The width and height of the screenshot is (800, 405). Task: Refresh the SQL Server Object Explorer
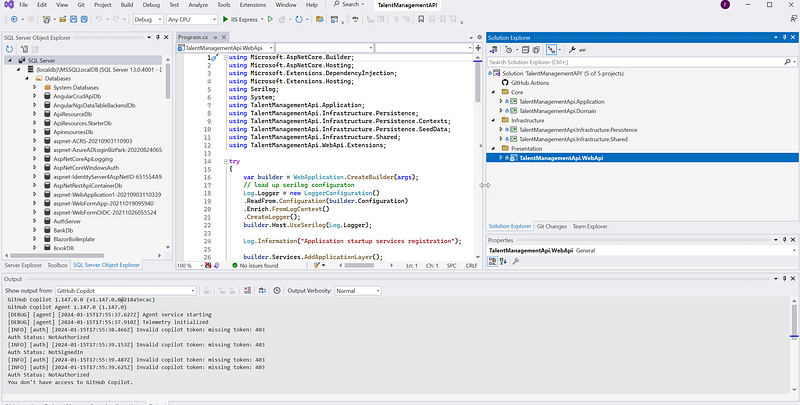[9, 49]
